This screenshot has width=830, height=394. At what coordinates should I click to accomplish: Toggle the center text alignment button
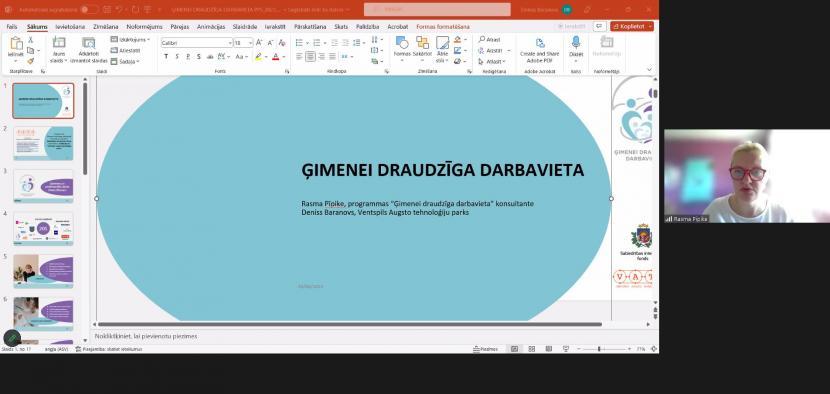coord(310,56)
